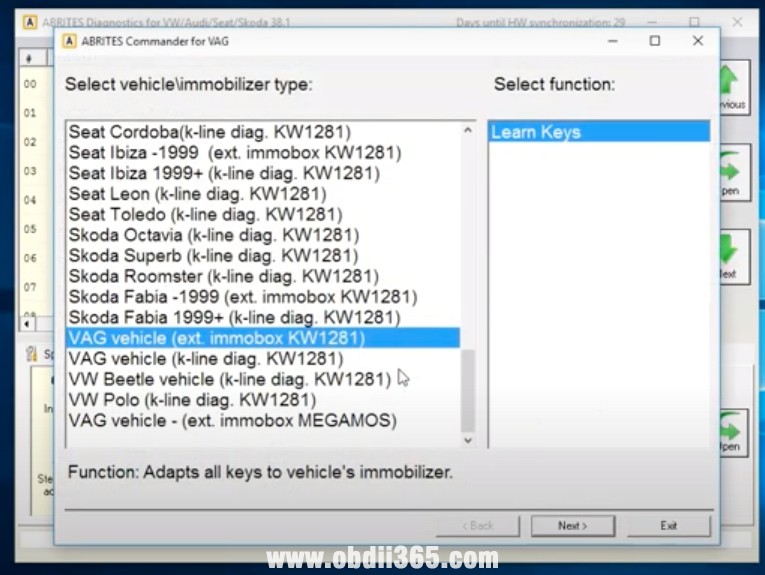Choose Seat Leon (k-line diag. KW1281)
Screen dimensions: 765x575
[263, 194]
